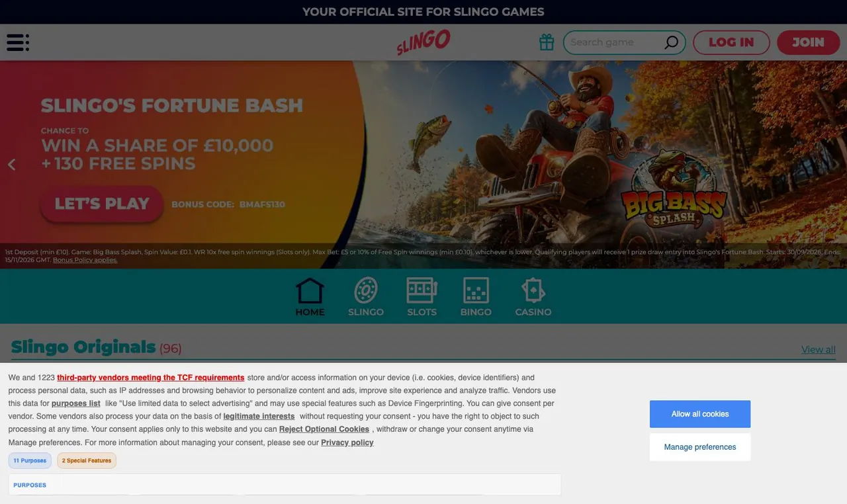Viewport: 847px width, 504px height.
Task: Click the JOIN button
Action: tap(808, 42)
